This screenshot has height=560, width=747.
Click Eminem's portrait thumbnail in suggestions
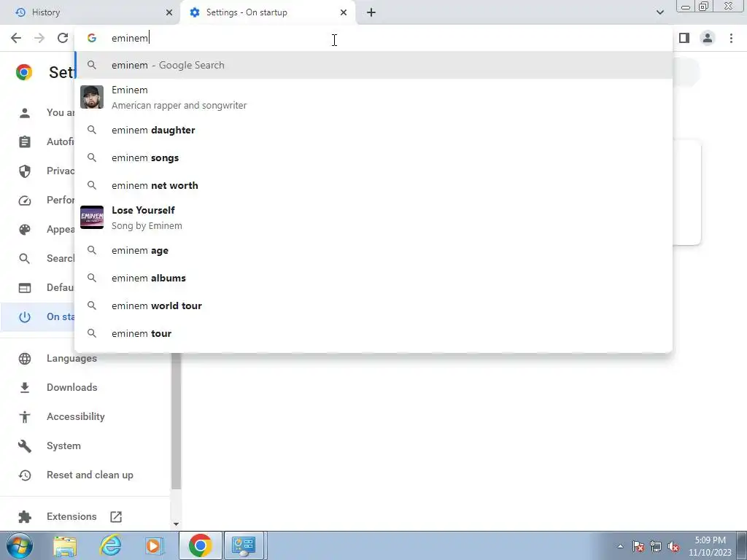[x=92, y=97]
